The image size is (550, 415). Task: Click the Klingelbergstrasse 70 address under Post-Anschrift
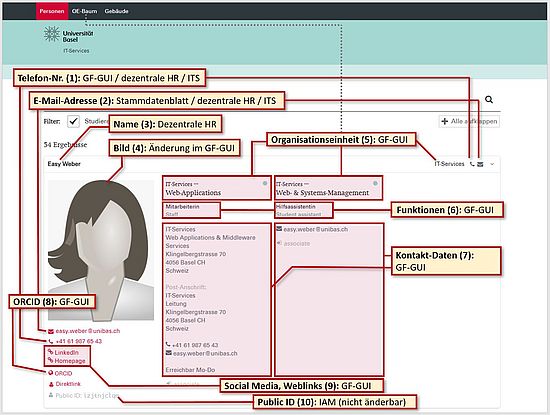click(195, 312)
